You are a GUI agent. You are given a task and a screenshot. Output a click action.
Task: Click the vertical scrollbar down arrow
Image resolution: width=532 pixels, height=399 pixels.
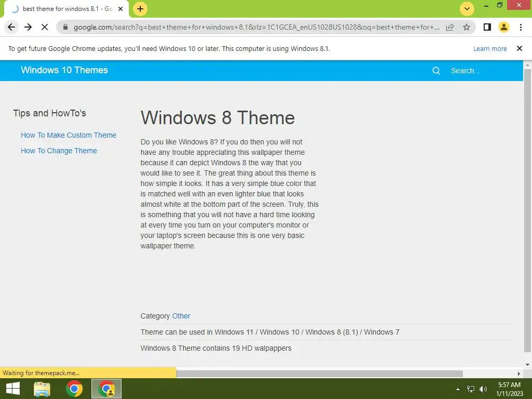tap(527, 365)
